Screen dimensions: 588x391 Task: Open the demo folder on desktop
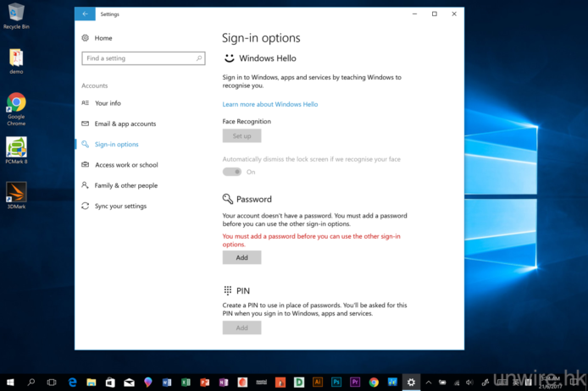click(16, 59)
